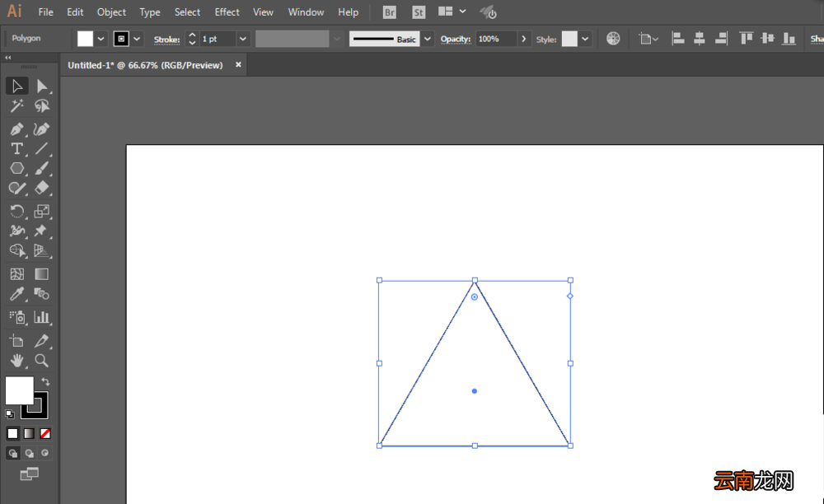Click the Opacity 100% input field
824x504 pixels.
tap(496, 39)
